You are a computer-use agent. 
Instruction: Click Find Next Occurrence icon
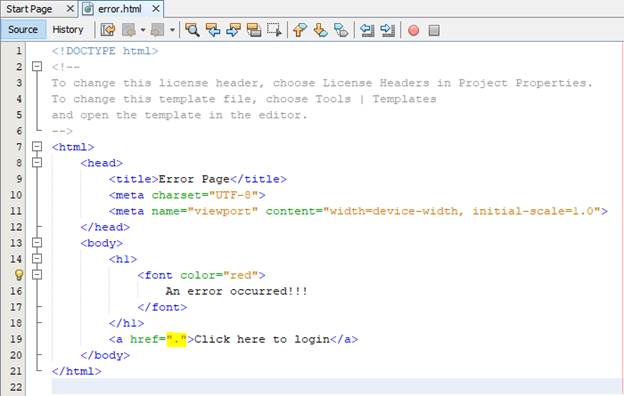233,30
